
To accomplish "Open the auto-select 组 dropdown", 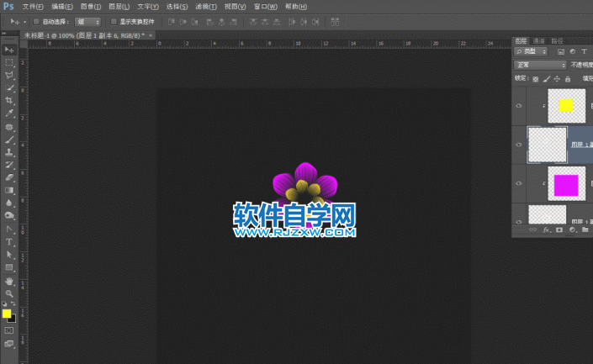I will [87, 22].
